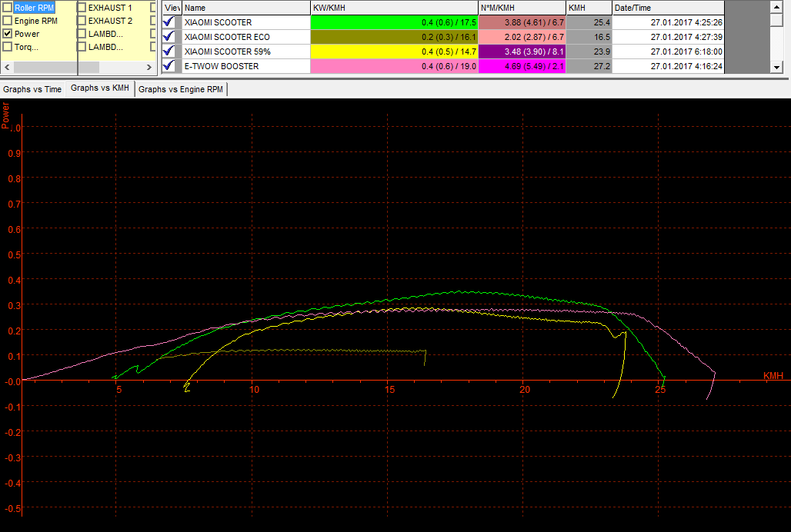The height and width of the screenshot is (532, 791).
Task: Toggle view checkmark for XIAOMI SCOOTER 59%
Action: [x=169, y=52]
